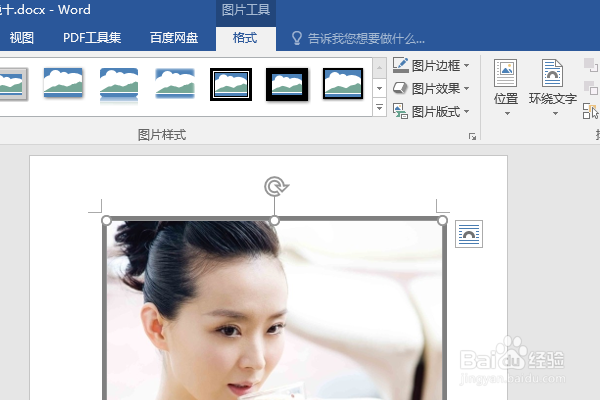Apply the double black frame picture style
Screen dimensions: 600x400
tap(231, 84)
